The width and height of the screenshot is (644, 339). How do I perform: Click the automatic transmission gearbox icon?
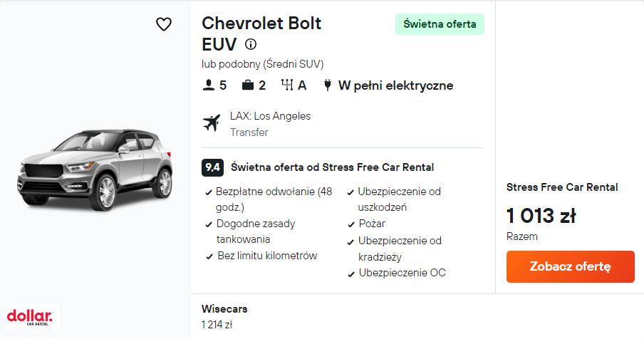coord(288,85)
